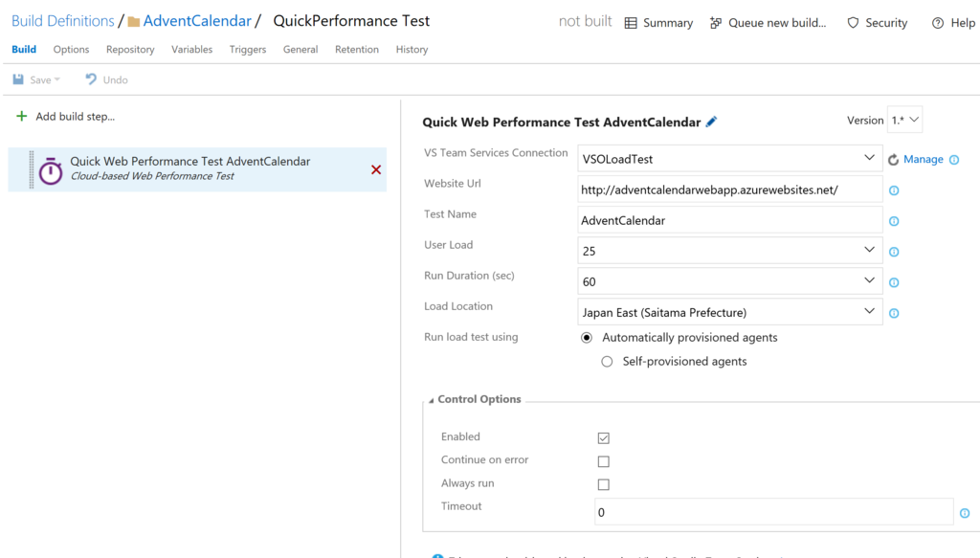This screenshot has width=980, height=558.
Task: Check the Continue on error checkbox
Action: 603,461
